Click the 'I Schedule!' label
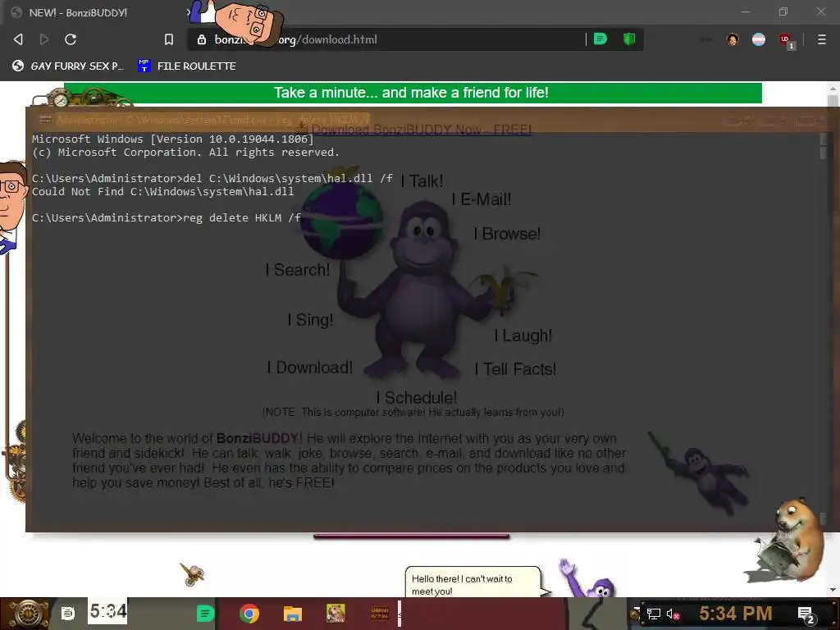This screenshot has width=840, height=630. [x=417, y=398]
